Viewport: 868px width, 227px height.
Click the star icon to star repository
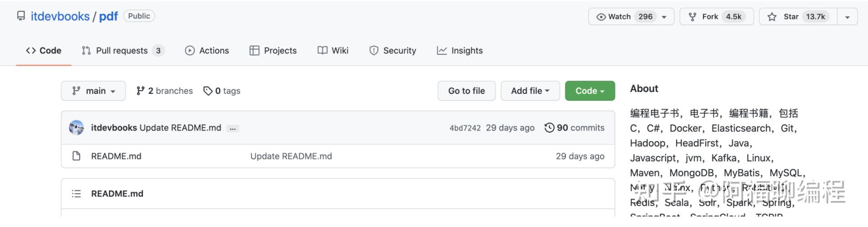(x=772, y=17)
